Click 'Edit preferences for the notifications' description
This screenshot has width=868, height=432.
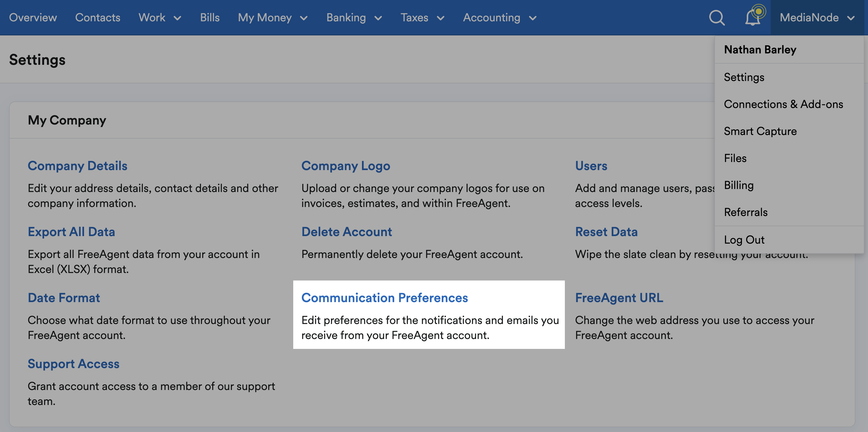(430, 328)
